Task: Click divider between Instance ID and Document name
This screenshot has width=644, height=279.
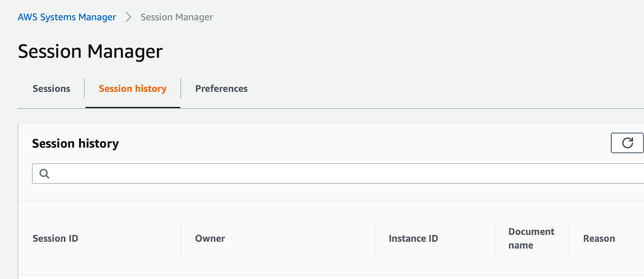Action: tap(494, 238)
